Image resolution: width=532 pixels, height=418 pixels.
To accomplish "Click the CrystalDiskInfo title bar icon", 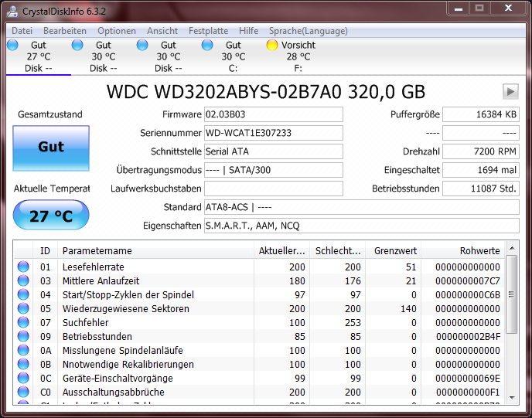I will 12,11.
